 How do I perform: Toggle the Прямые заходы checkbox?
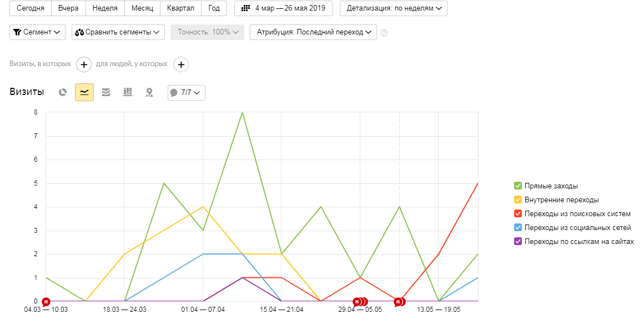pyautogui.click(x=518, y=186)
